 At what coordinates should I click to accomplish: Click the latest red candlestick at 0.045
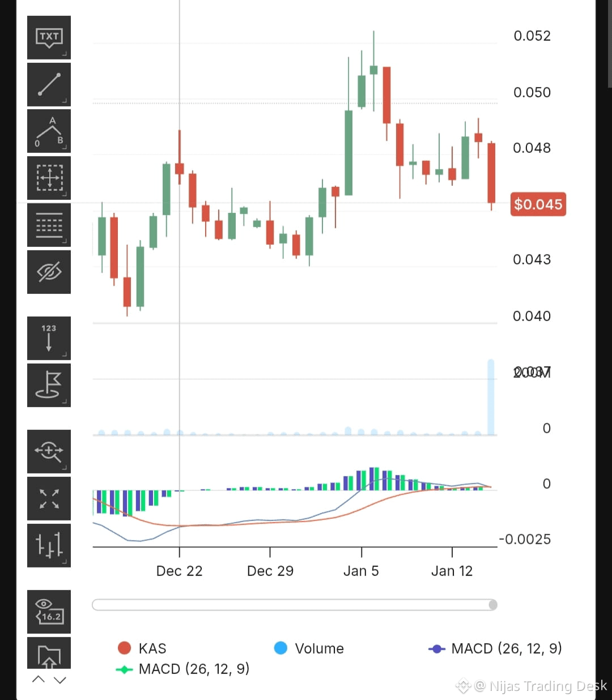[x=491, y=173]
